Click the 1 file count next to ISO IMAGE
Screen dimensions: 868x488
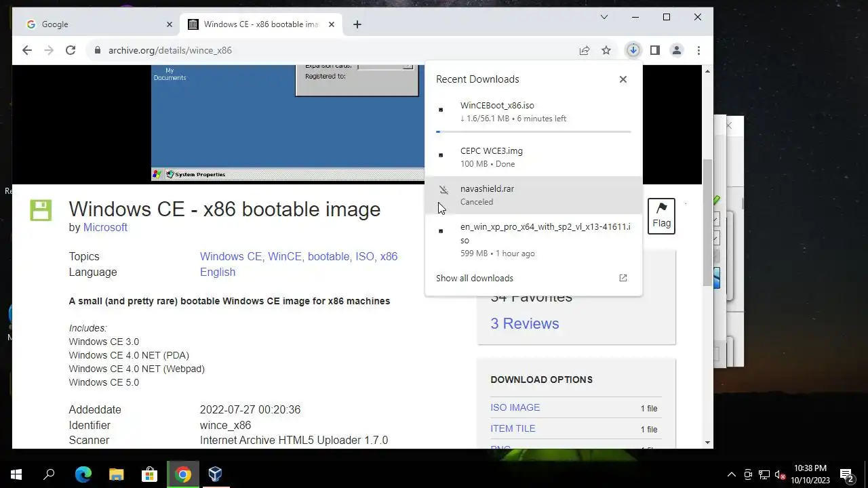[x=649, y=408]
